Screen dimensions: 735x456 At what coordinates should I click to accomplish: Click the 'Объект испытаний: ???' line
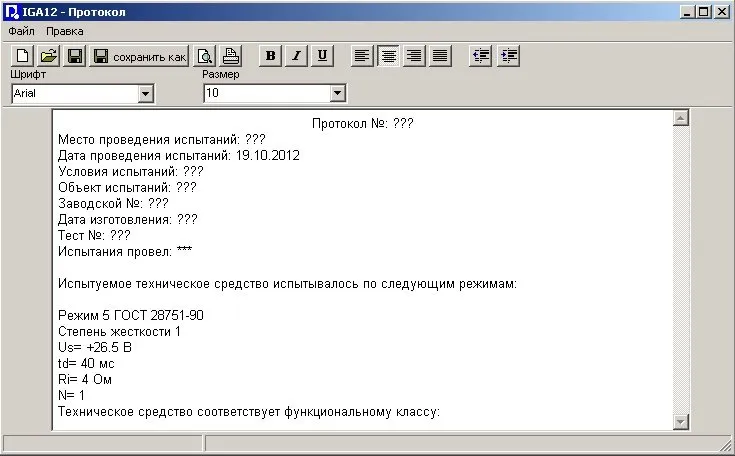pos(127,187)
